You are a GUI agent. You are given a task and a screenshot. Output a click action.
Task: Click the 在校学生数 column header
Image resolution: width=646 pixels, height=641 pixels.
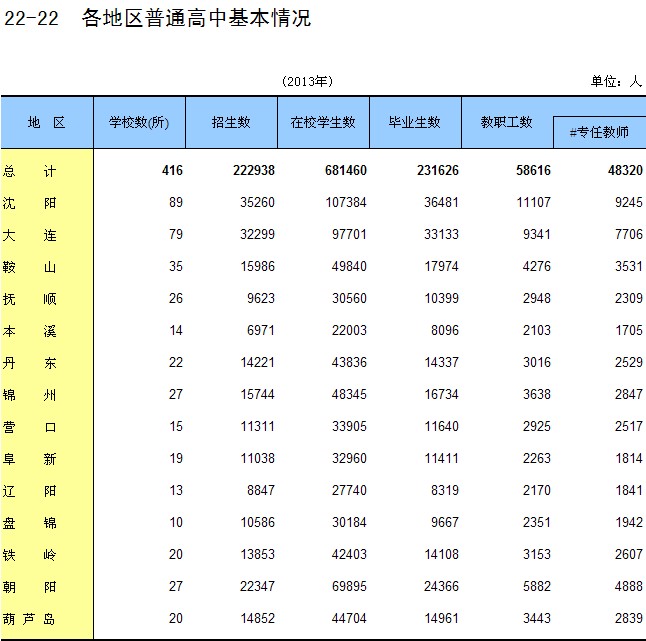(x=323, y=122)
